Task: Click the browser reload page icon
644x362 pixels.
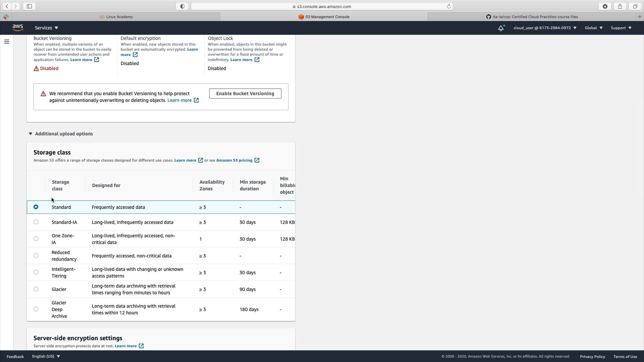Action: pos(449,6)
